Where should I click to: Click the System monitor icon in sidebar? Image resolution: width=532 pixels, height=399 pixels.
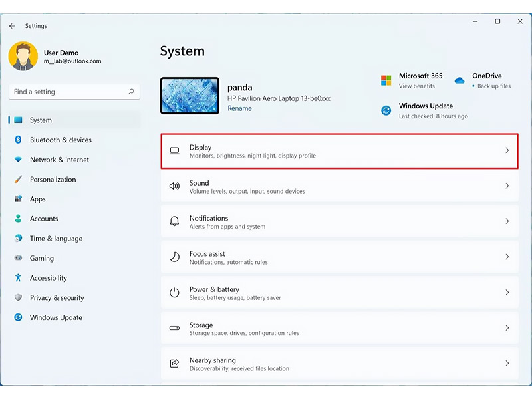pos(18,120)
